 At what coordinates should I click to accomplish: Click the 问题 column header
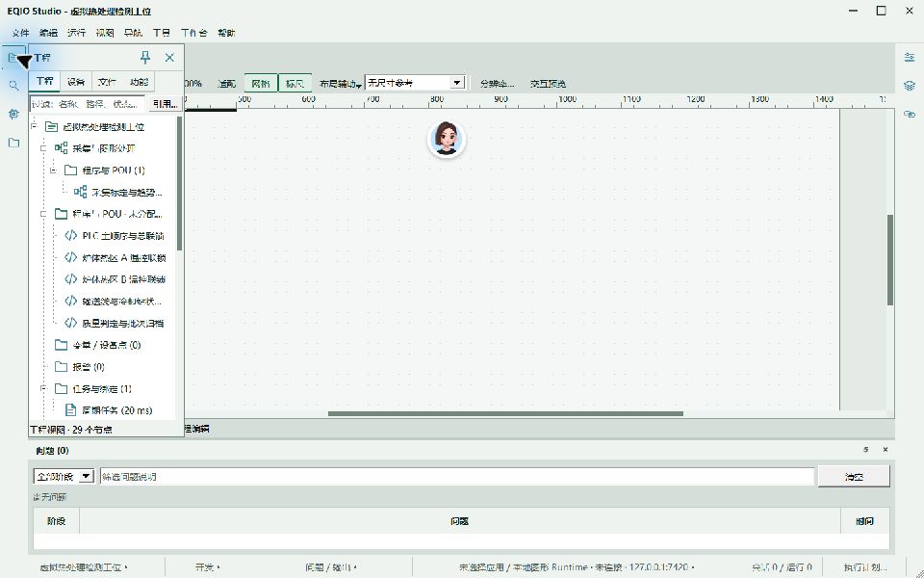(x=460, y=521)
